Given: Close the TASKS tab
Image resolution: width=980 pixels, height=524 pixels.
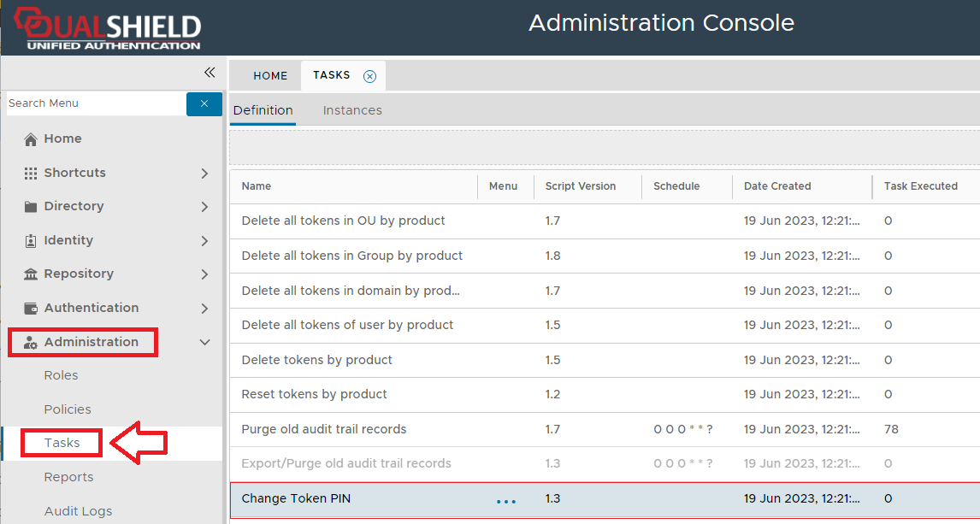Looking at the screenshot, I should [x=369, y=76].
